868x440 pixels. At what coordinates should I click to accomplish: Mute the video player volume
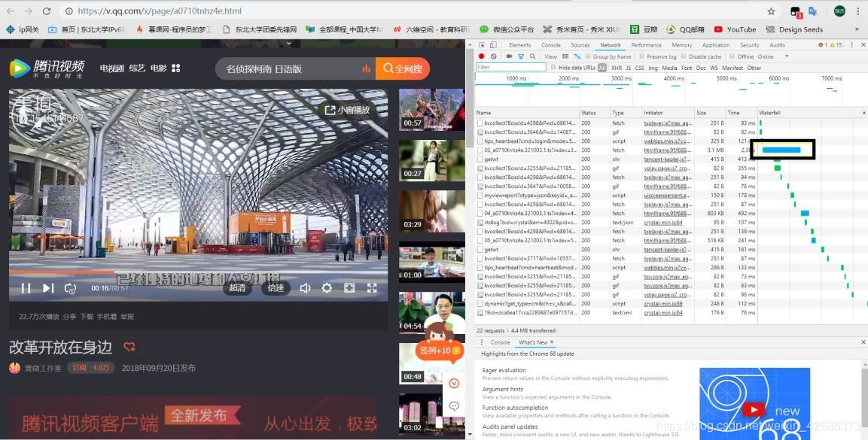(x=305, y=288)
